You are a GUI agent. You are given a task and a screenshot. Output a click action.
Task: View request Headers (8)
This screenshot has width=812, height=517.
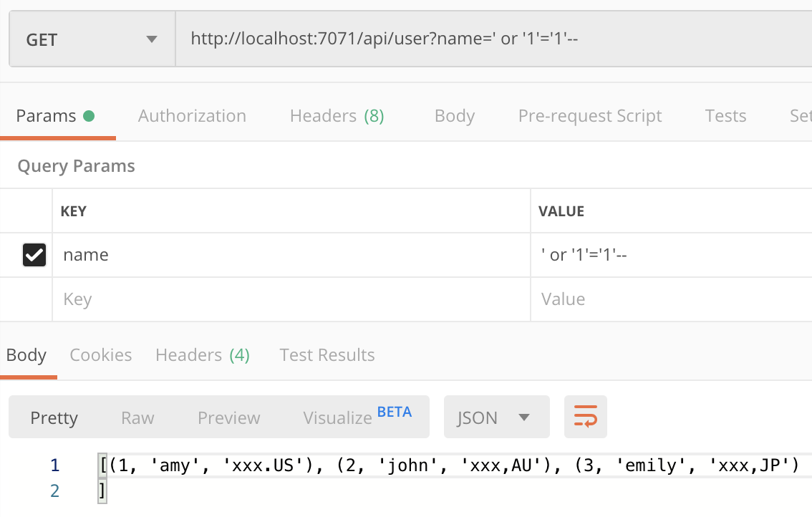click(x=337, y=115)
